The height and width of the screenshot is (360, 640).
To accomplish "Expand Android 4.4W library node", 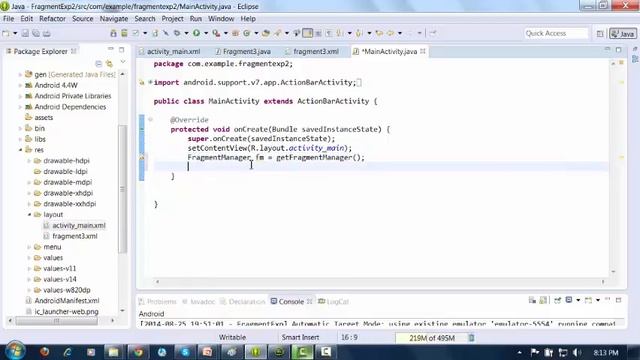I will pyautogui.click(x=20, y=85).
